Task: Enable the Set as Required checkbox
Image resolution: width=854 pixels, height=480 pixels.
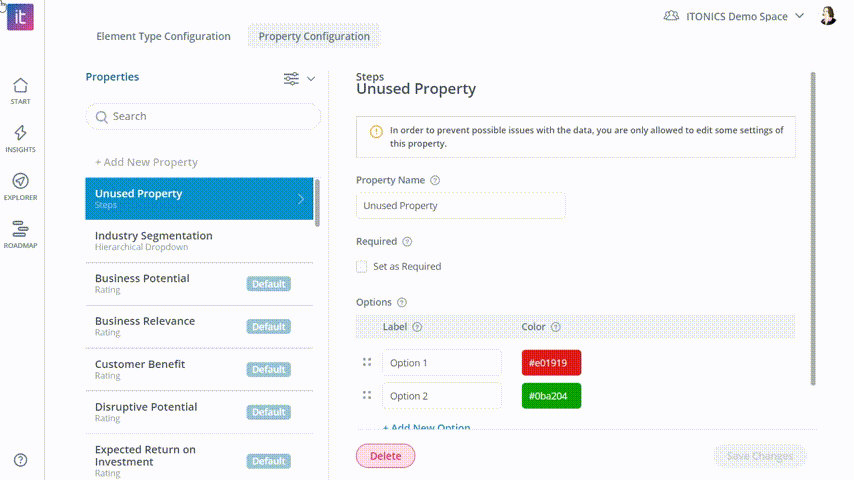Action: pos(362,266)
